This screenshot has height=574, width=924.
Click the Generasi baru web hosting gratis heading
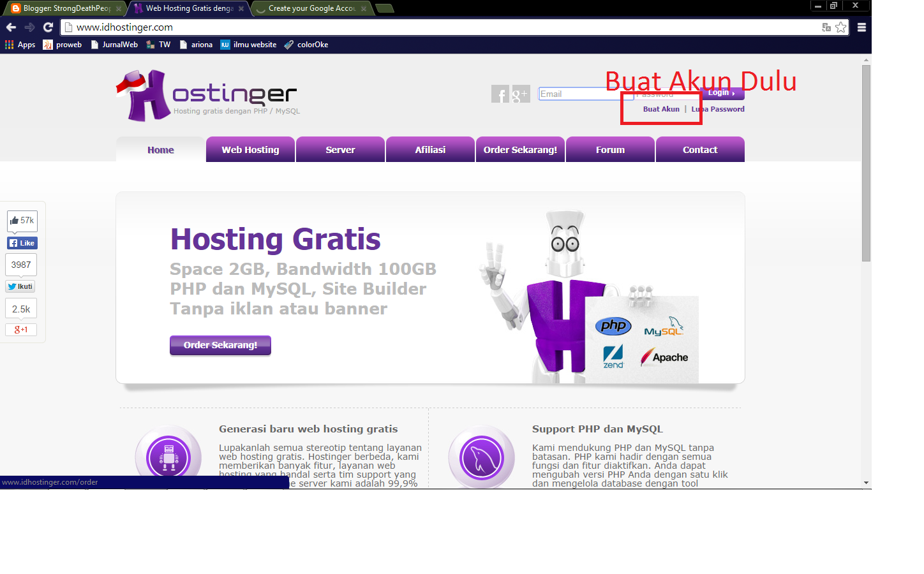click(x=308, y=429)
